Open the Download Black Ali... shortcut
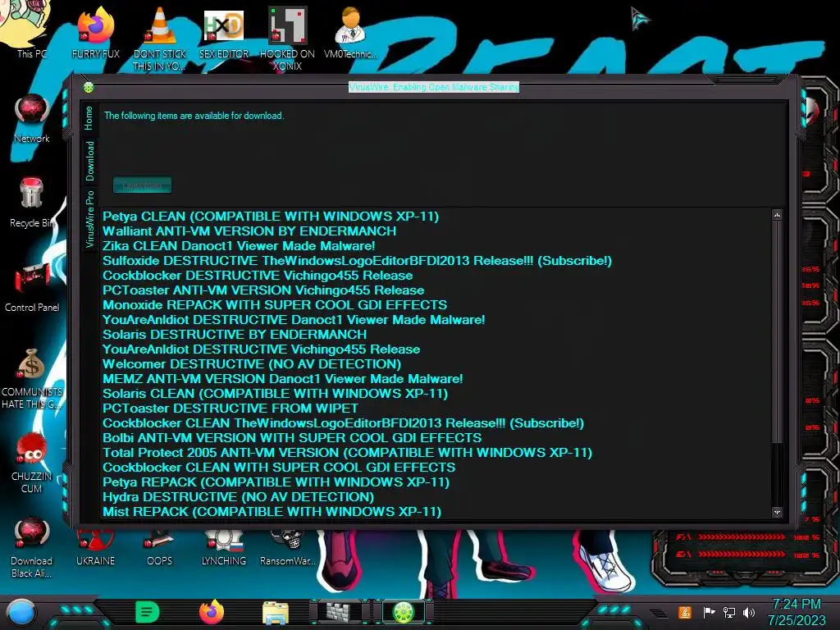The image size is (840, 630). pos(32,546)
